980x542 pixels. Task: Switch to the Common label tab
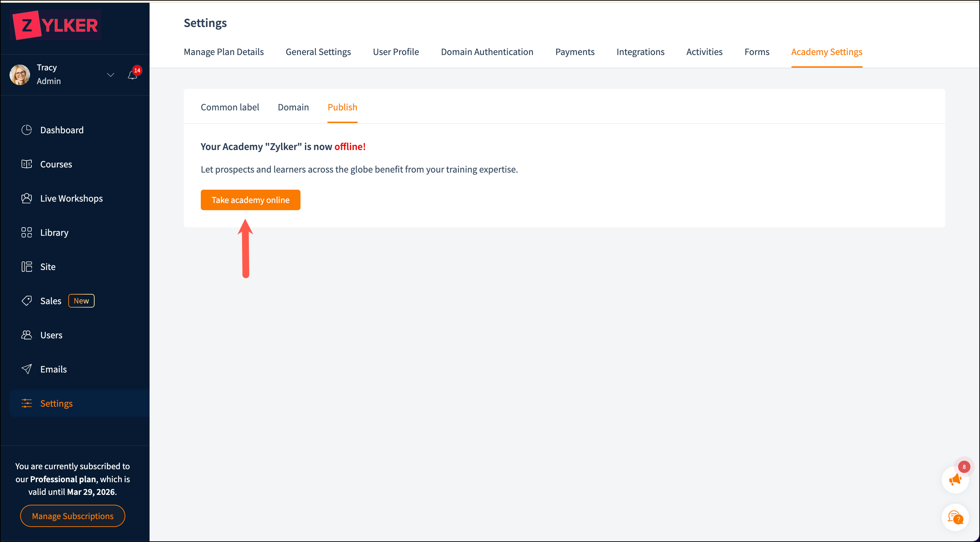pyautogui.click(x=230, y=107)
